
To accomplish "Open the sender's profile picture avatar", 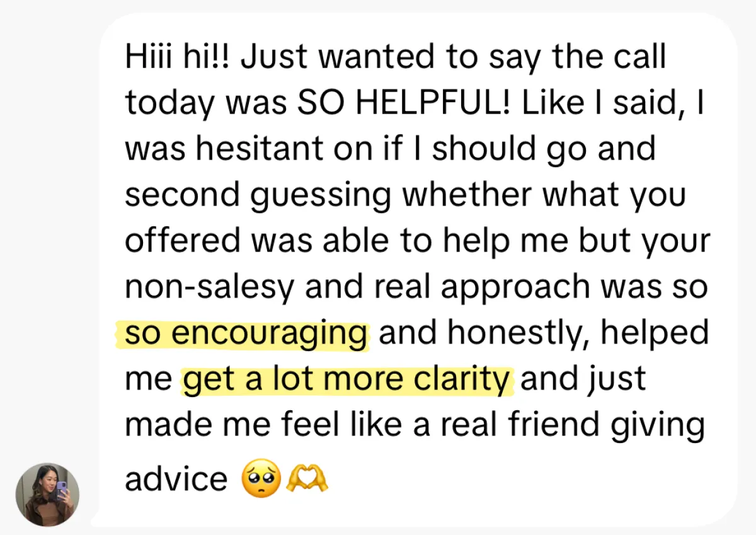I will pos(47,495).
